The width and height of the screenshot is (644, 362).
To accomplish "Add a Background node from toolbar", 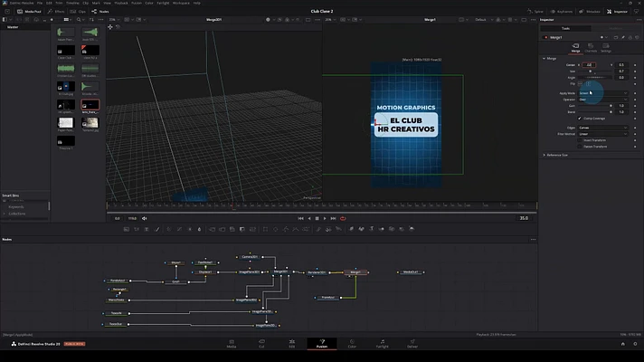I will coord(126,229).
